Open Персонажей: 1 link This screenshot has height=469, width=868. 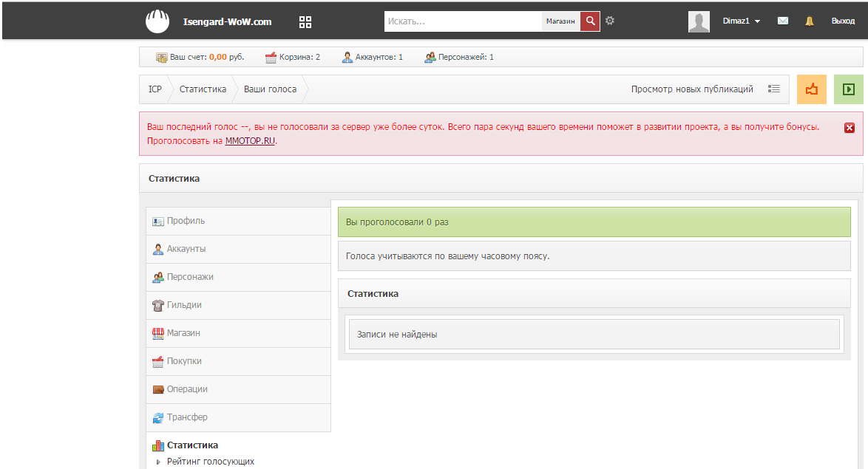466,57
